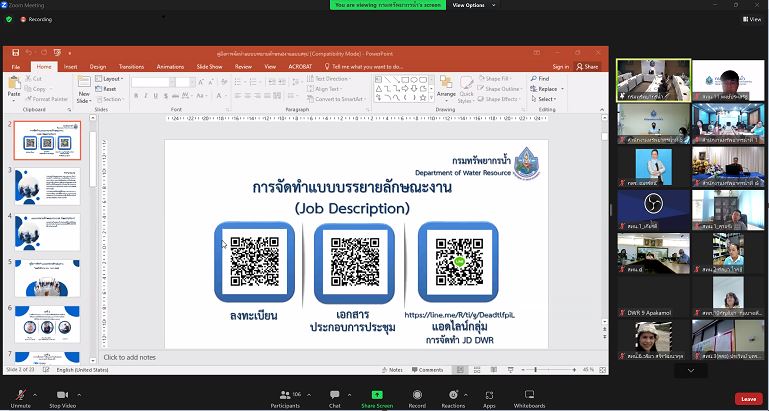Image resolution: width=769 pixels, height=411 pixels.
Task: Select slide 3 thumbnail
Action: point(47,186)
